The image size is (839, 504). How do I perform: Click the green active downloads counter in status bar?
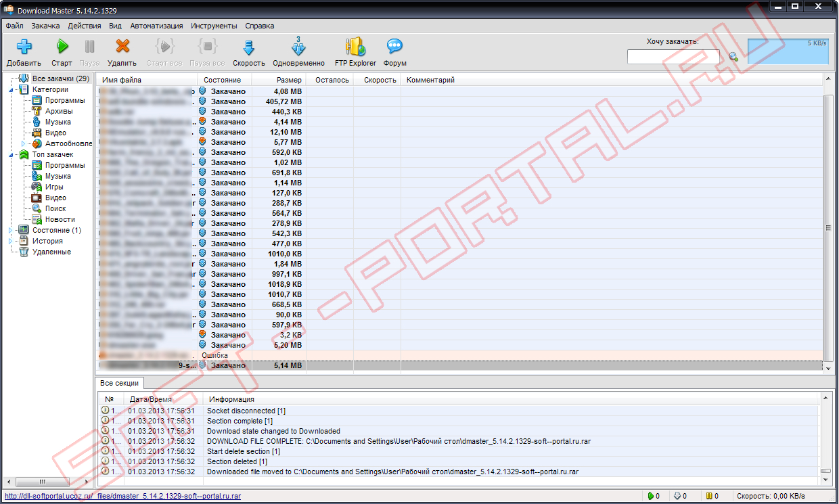(654, 496)
